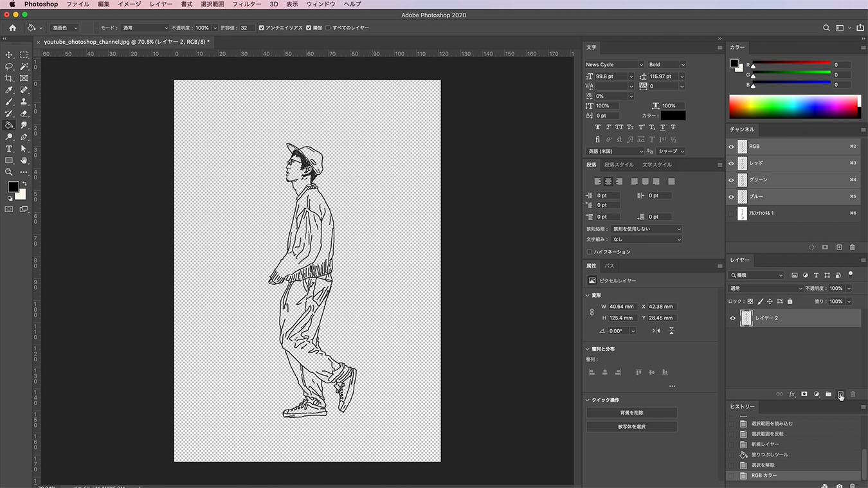Hide the RGB channel visibility

[731, 147]
